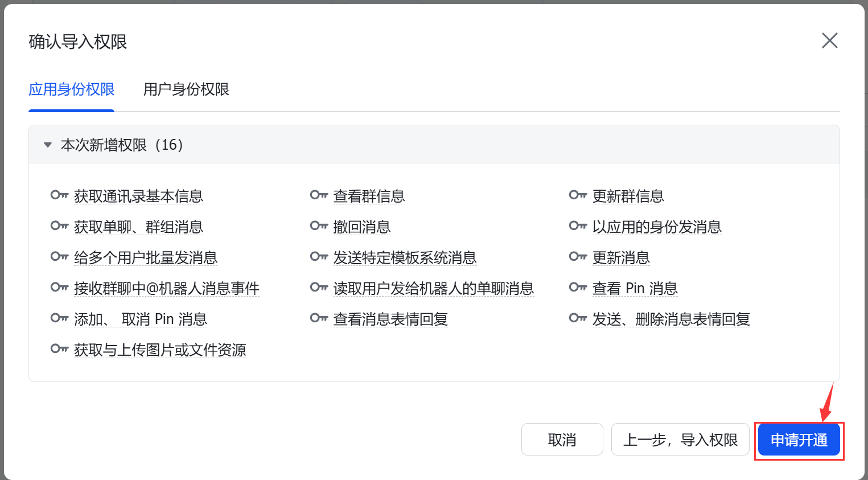Screen dimensions: 868x480
Task: Collapse the 本次新增权限 section triangle
Action: click(x=48, y=145)
